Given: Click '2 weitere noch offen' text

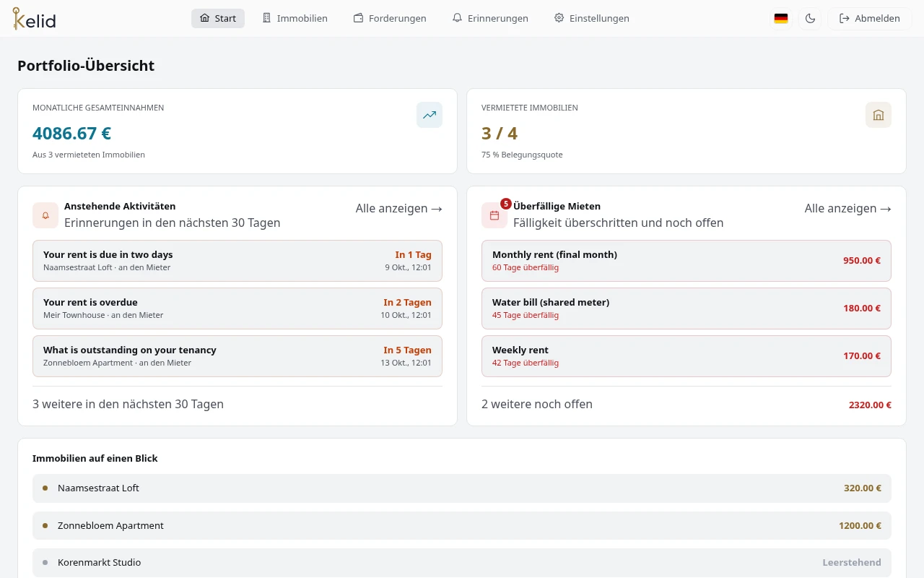Looking at the screenshot, I should point(537,404).
